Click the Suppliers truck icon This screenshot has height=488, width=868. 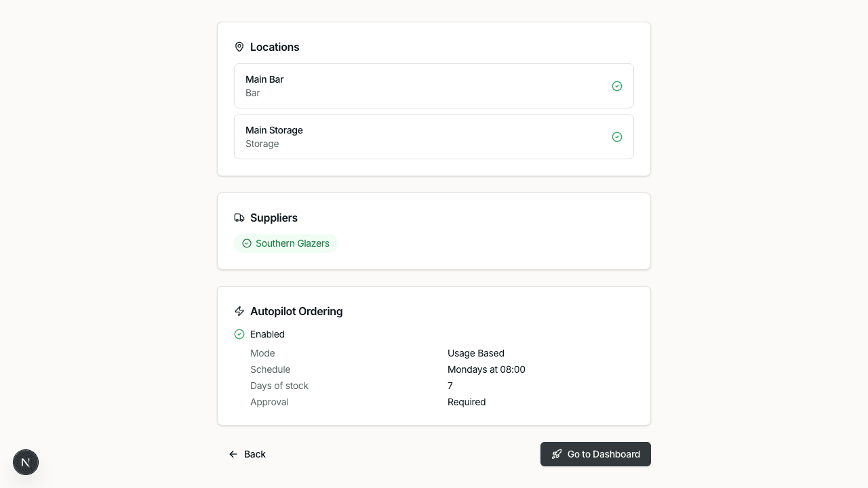[239, 218]
